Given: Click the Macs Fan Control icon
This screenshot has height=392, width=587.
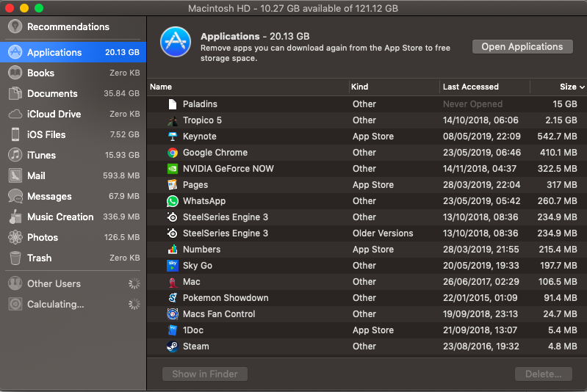Looking at the screenshot, I should coord(173,314).
